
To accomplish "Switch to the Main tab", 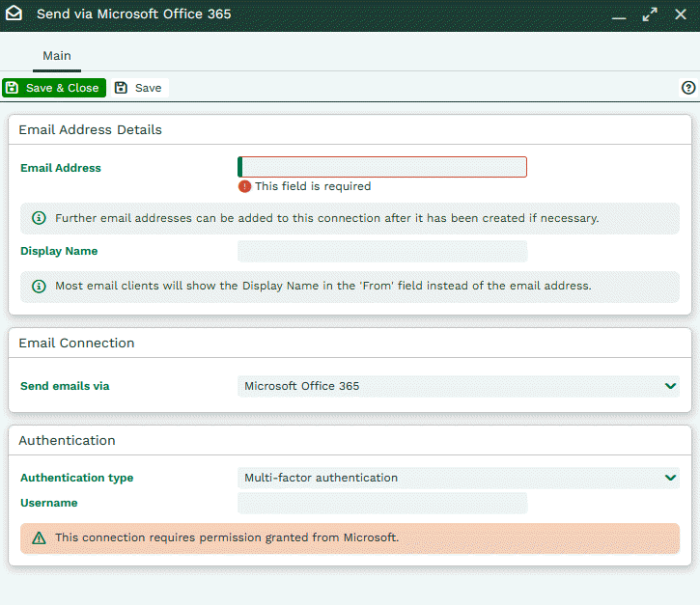I will point(57,56).
